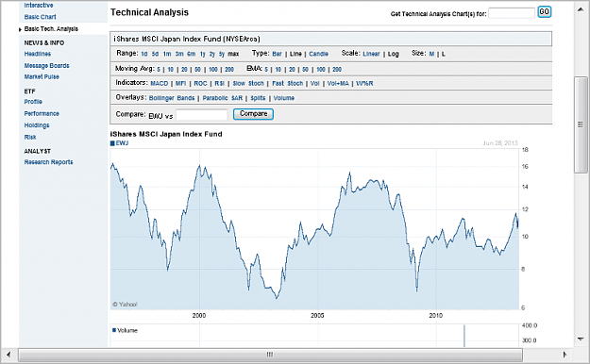Add Vol indicator
Image resolution: width=590 pixels, height=364 pixels.
[315, 84]
